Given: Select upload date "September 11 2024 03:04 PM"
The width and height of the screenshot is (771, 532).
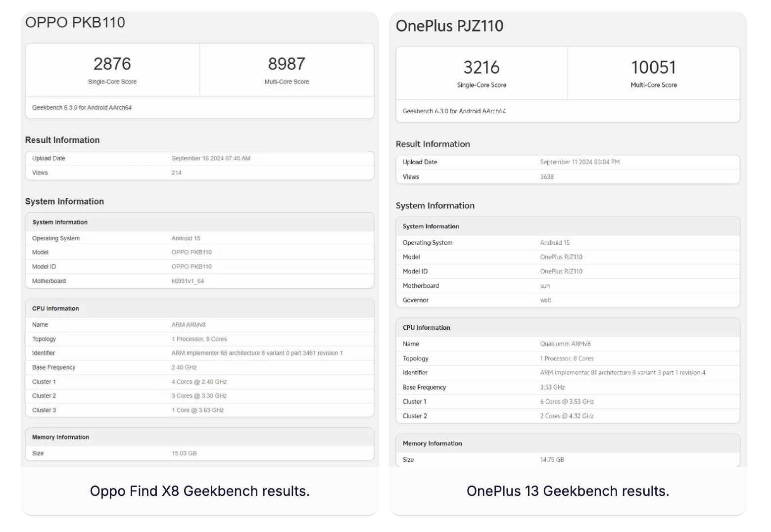Looking at the screenshot, I should tap(580, 162).
